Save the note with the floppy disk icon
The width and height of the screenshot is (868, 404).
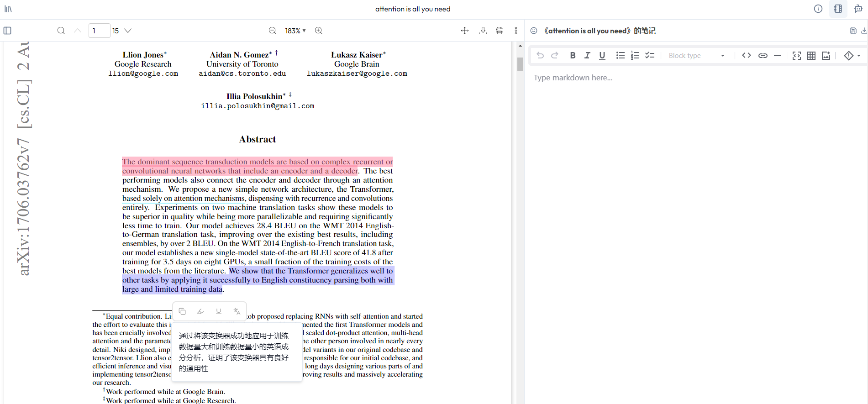point(853,31)
